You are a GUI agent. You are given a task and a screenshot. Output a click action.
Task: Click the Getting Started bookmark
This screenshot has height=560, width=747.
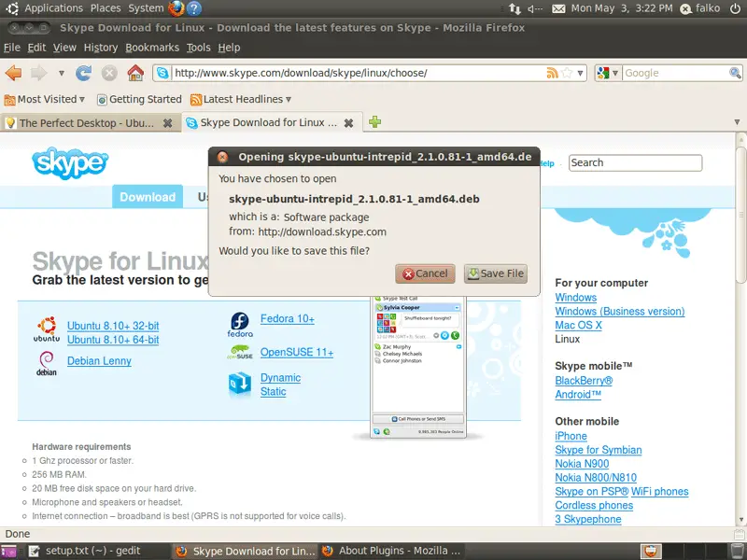click(139, 99)
